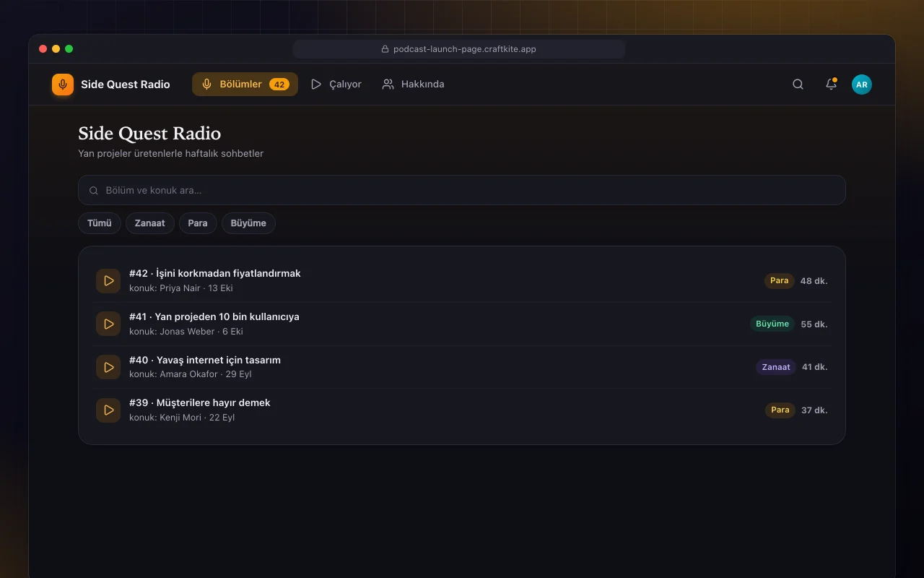Select the Tümü filter chip
Screen dimensions: 924x578
point(100,223)
